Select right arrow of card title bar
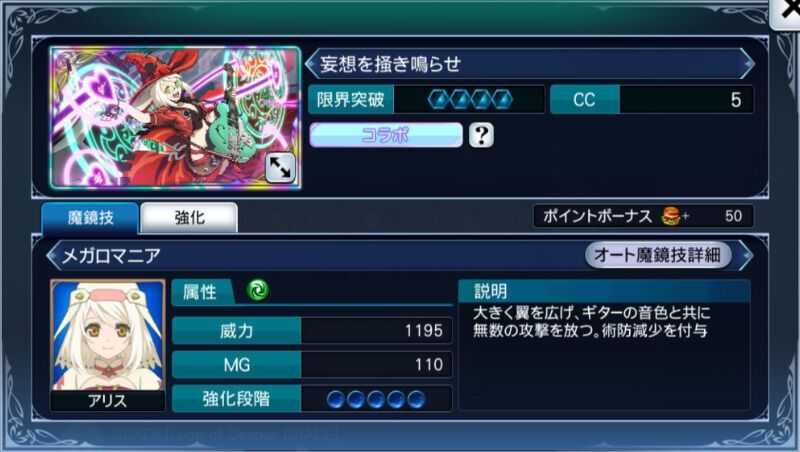800x452 pixels. (747, 64)
